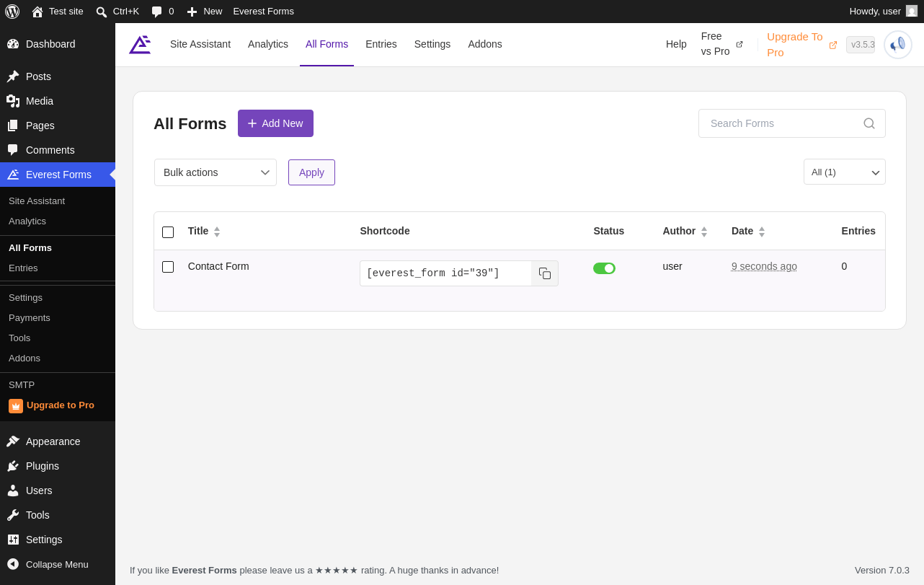Click the user avatar next to Howdy
Viewport: 924px width, 585px height.
point(912,11)
